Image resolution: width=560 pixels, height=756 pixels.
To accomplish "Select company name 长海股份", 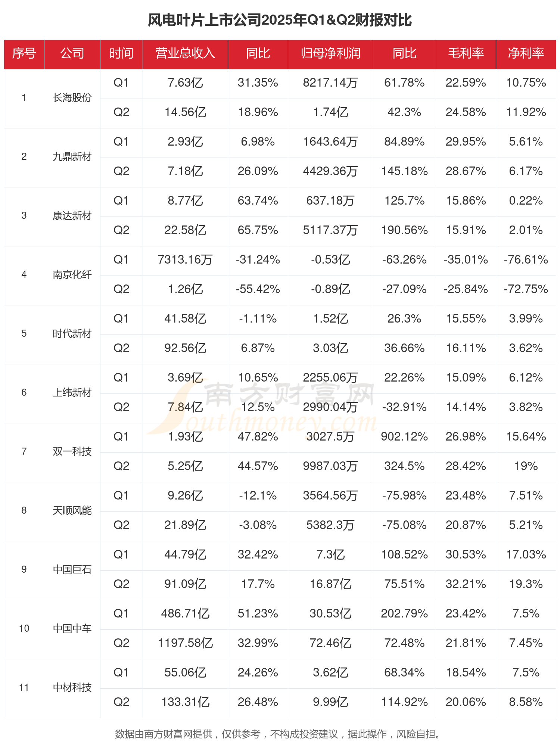I will tap(72, 98).
